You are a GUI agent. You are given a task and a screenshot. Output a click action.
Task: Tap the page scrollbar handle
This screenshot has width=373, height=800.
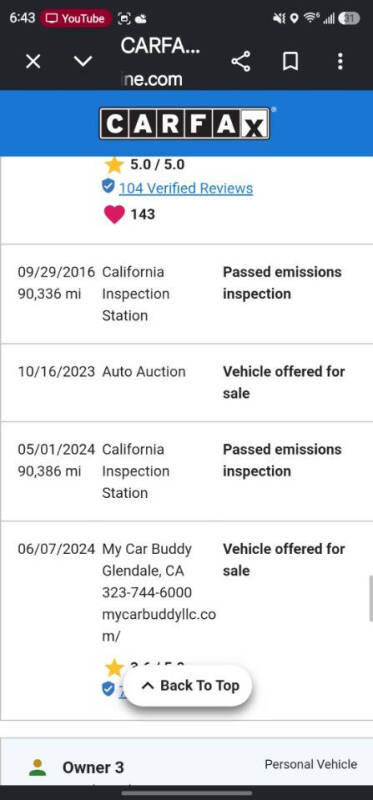point(370,598)
